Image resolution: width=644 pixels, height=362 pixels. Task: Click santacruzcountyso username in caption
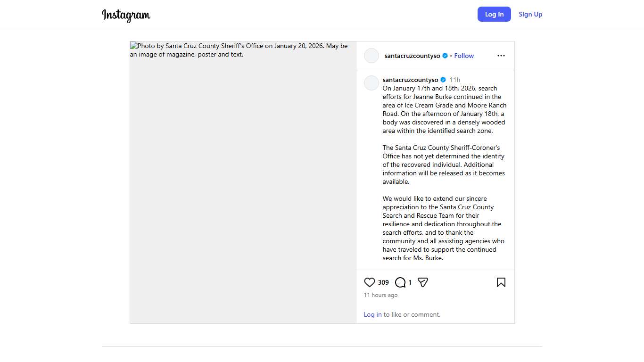(410, 80)
